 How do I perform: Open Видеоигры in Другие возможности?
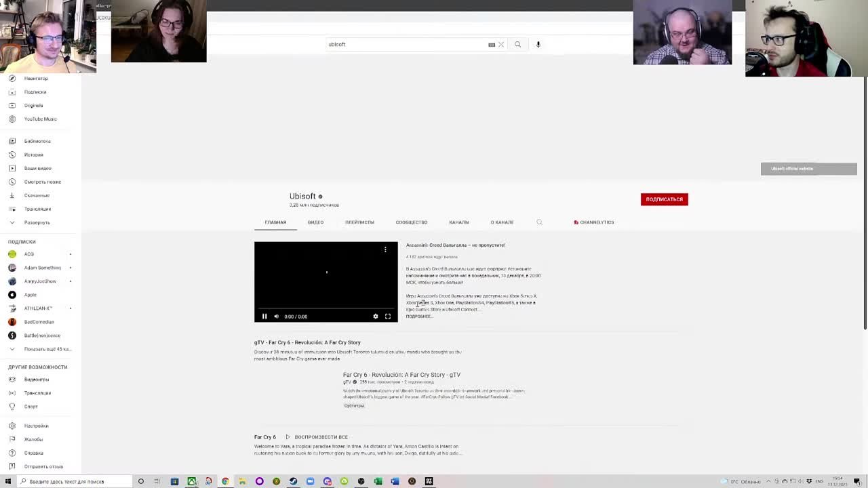37,380
